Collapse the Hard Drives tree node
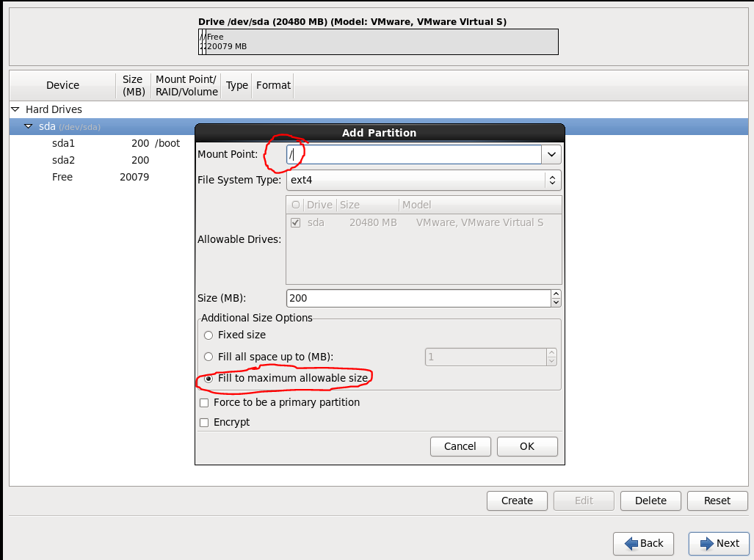 [x=15, y=109]
